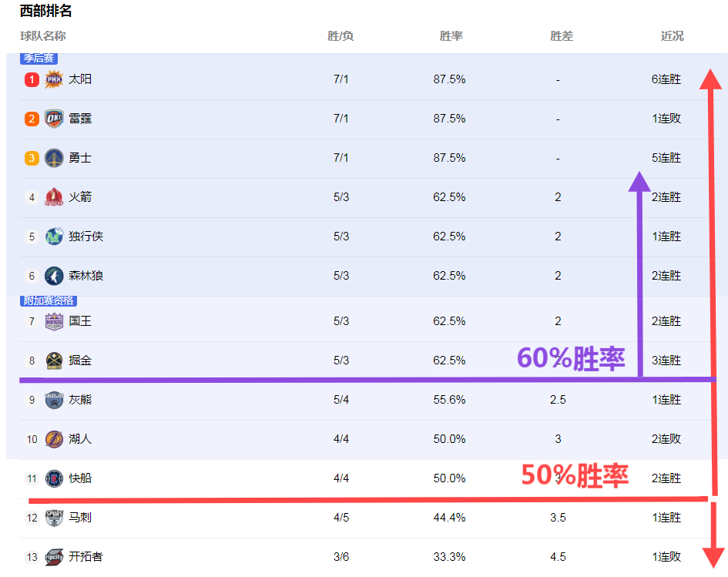The image size is (728, 577).
Task: Open the Rockets (火箭) team via its logo
Action: [x=52, y=197]
